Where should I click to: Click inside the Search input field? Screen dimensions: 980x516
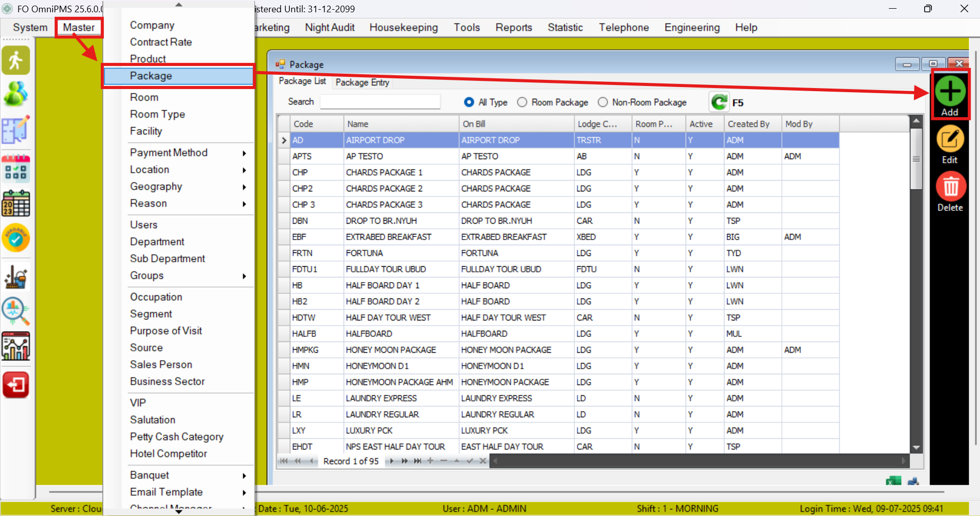tap(380, 102)
